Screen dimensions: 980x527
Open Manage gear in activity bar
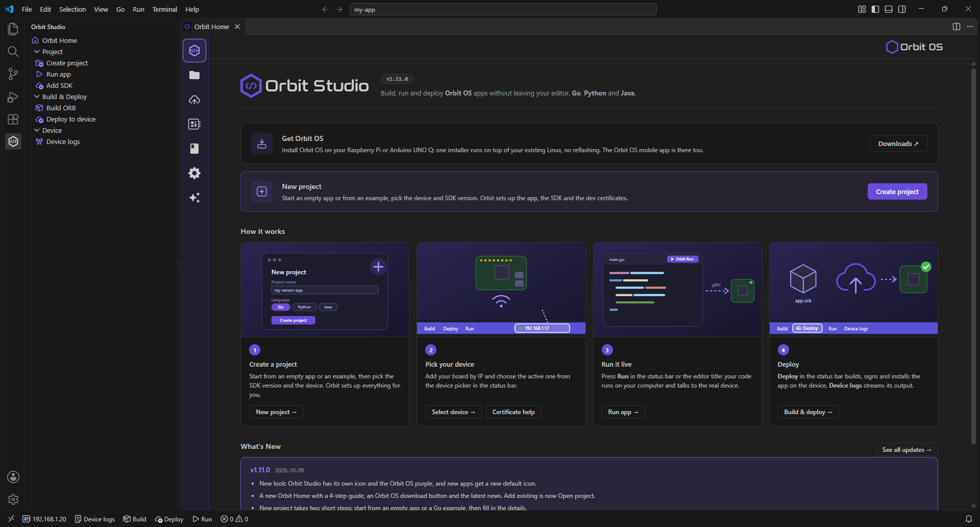tap(13, 499)
